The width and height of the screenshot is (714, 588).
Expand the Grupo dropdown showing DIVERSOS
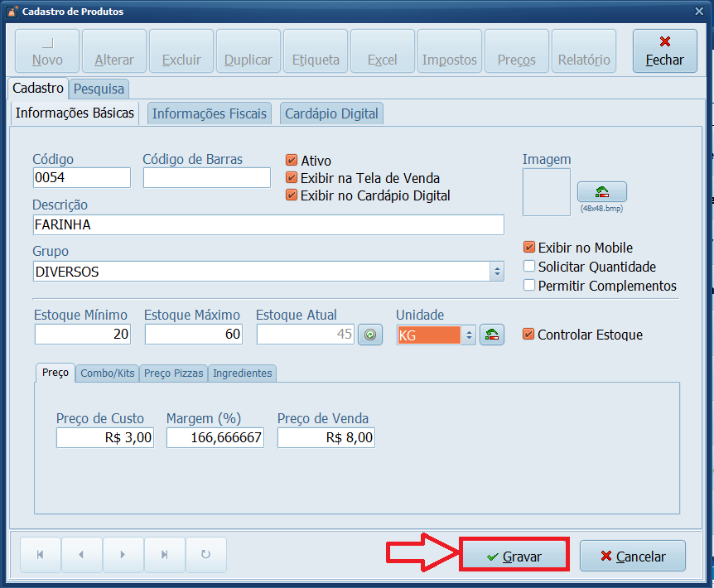pos(496,272)
